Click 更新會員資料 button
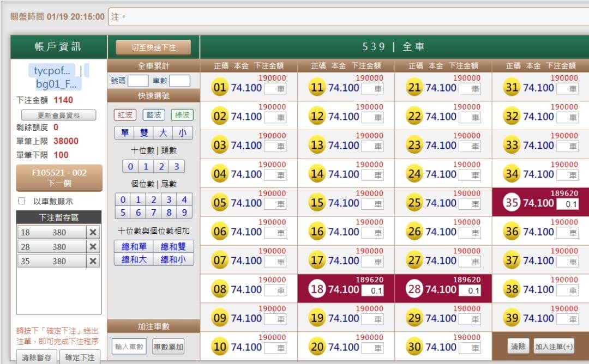This screenshot has width=589, height=364. pos(58,115)
